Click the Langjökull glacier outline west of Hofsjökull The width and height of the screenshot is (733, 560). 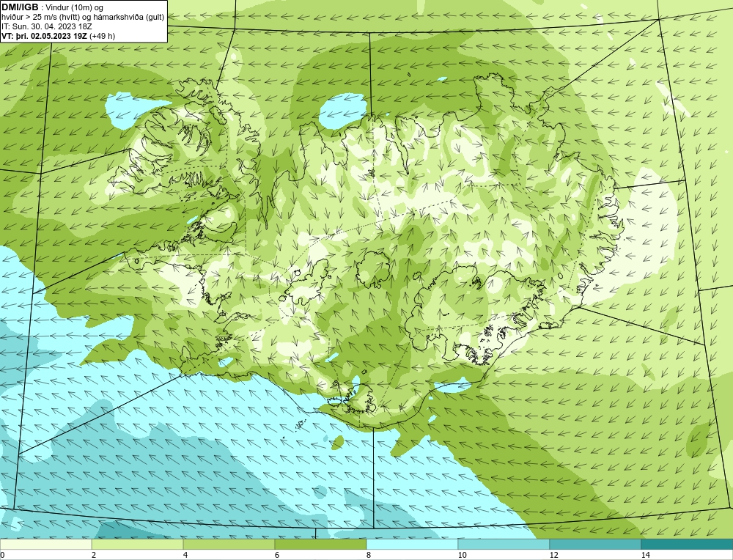pos(305,283)
